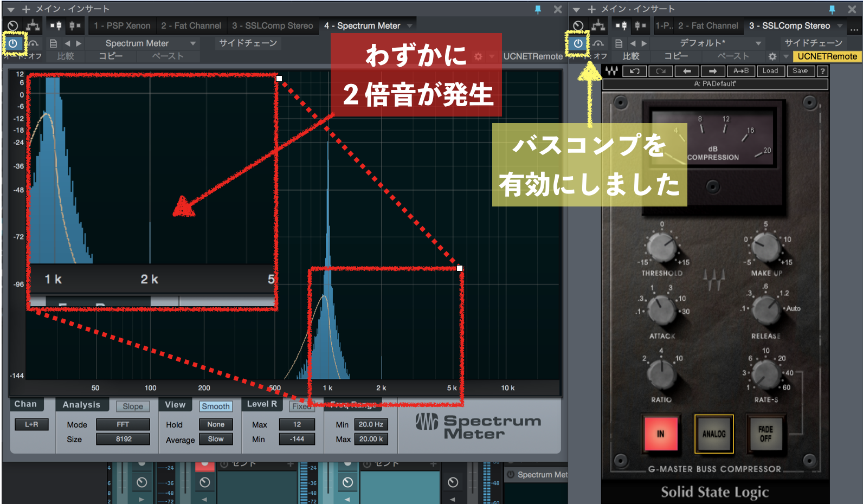
Task: Open routing view icon in SSLComp window
Action: click(x=598, y=25)
